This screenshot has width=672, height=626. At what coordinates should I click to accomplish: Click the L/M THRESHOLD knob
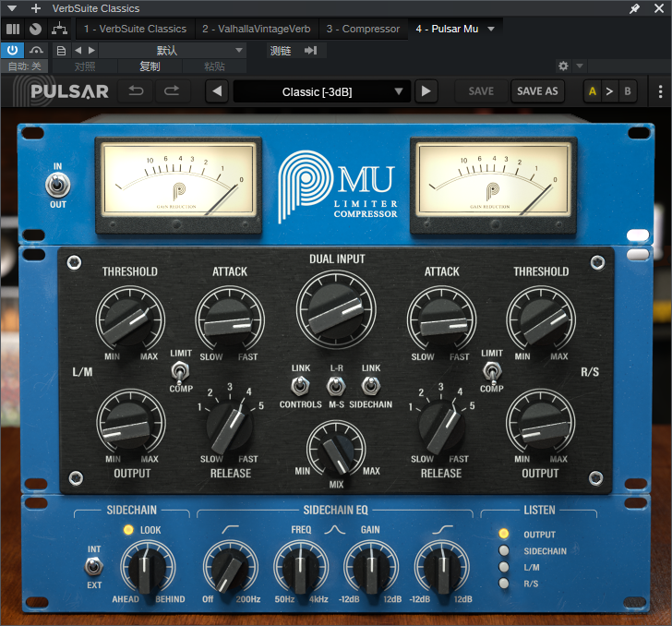130,319
